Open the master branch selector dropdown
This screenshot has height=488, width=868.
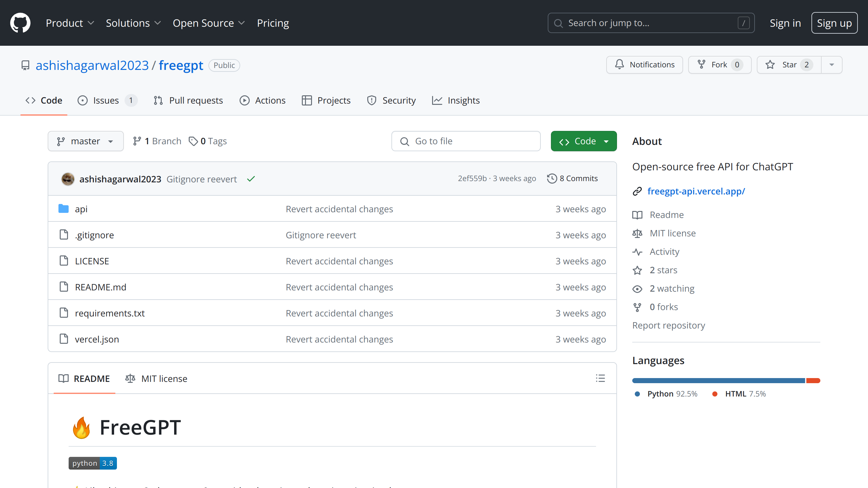click(x=85, y=141)
